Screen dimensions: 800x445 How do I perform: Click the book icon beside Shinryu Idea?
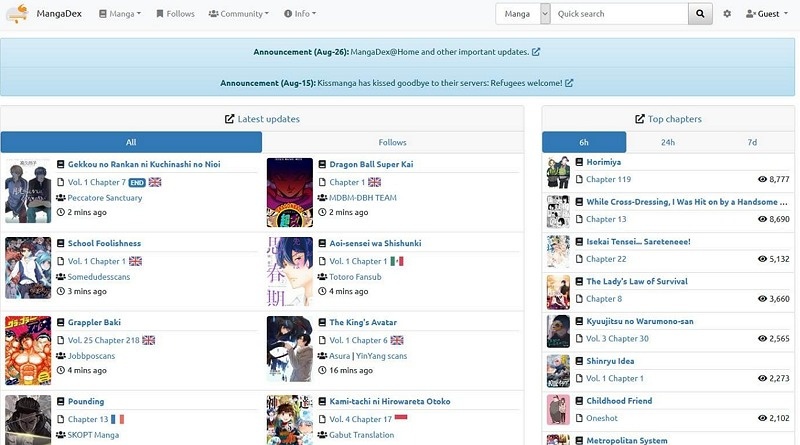(x=579, y=361)
